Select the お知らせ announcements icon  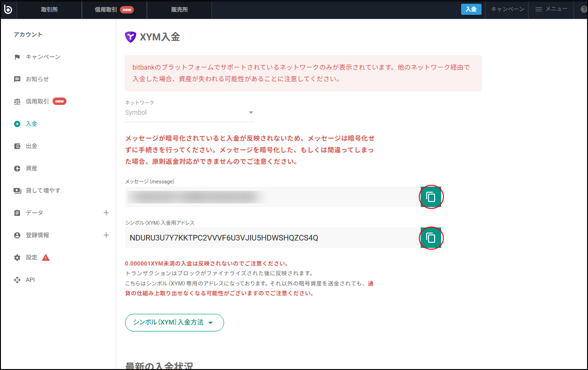click(17, 79)
